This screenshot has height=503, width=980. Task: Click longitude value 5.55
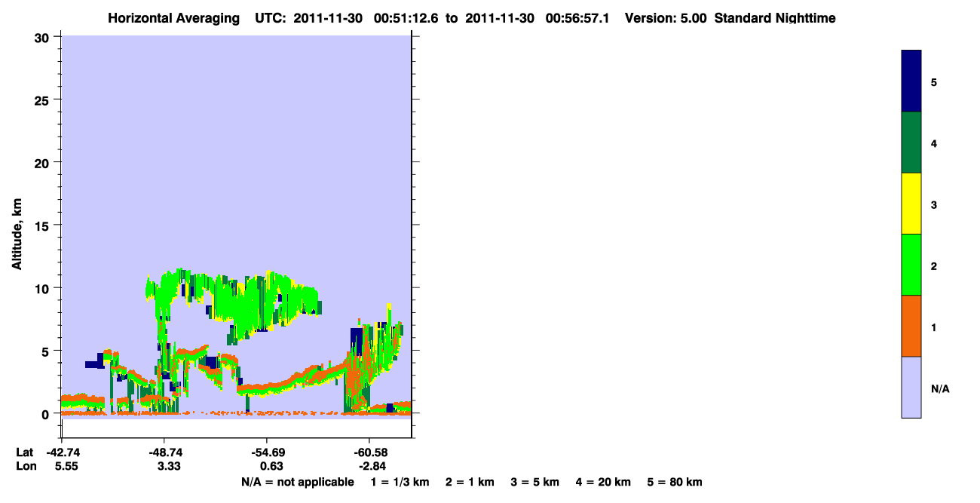(66, 466)
